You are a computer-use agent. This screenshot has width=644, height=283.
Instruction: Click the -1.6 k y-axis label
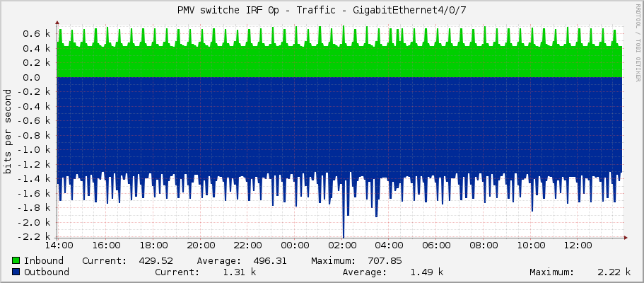[34, 193]
